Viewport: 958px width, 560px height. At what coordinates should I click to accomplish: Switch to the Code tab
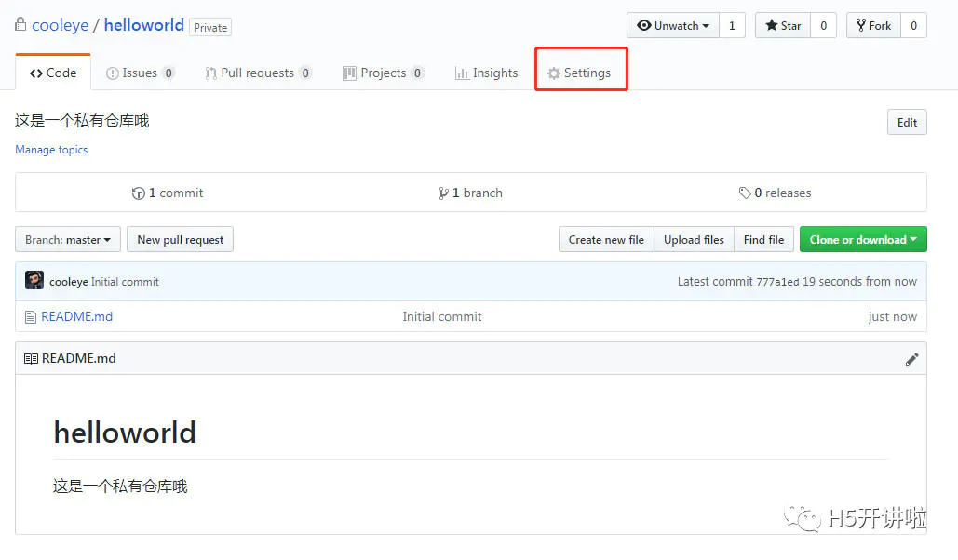pyautogui.click(x=53, y=73)
